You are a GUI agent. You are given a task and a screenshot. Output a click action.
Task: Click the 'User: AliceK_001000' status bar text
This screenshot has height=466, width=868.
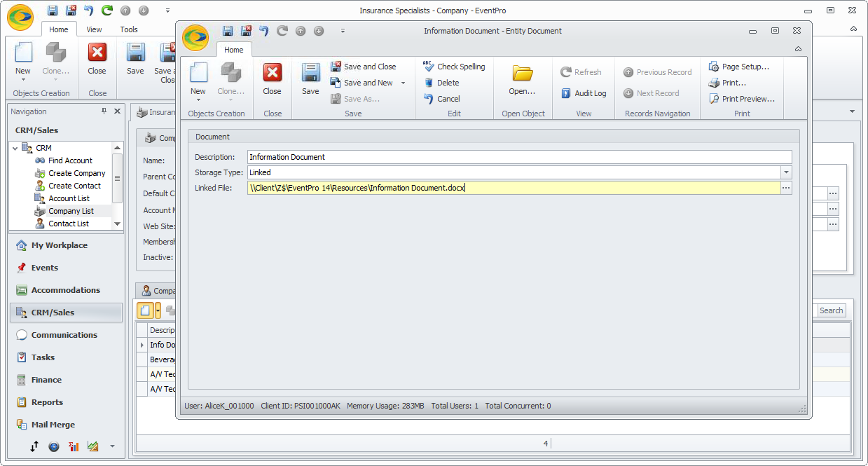coord(219,406)
